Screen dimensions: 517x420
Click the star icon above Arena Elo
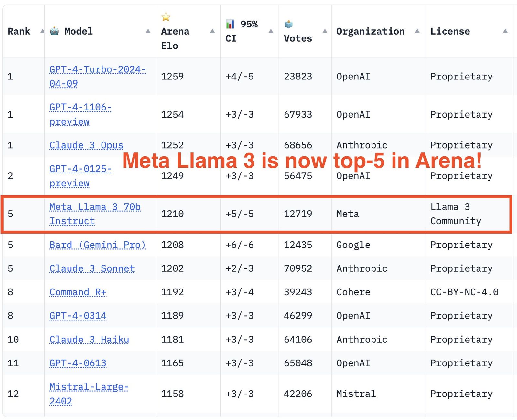tap(166, 17)
